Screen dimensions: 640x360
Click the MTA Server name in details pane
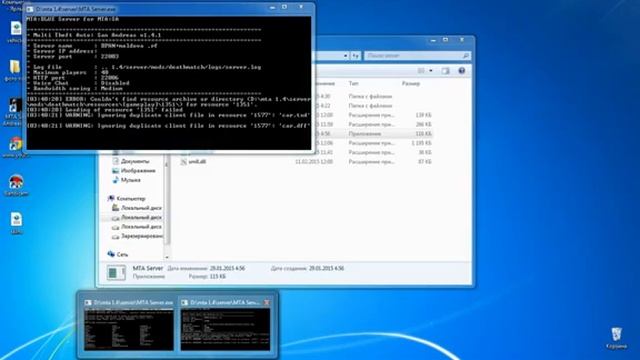(x=148, y=268)
